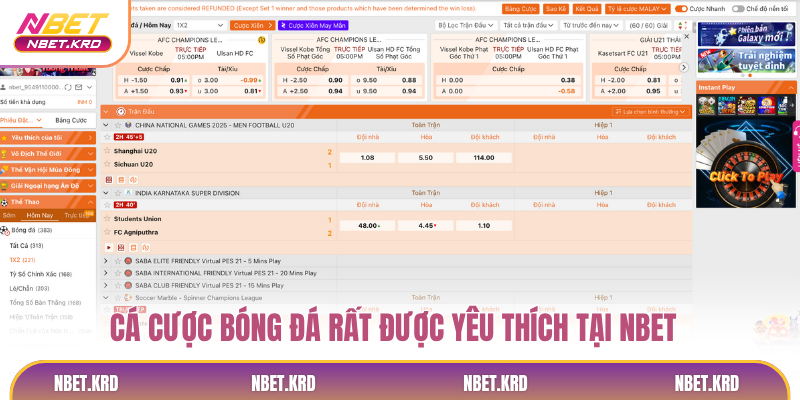Open first red stats icon under Sichuan U20

(109, 180)
